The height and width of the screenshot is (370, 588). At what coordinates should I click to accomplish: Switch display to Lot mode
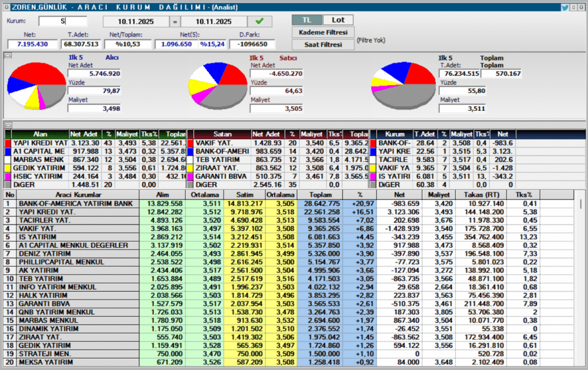click(338, 20)
